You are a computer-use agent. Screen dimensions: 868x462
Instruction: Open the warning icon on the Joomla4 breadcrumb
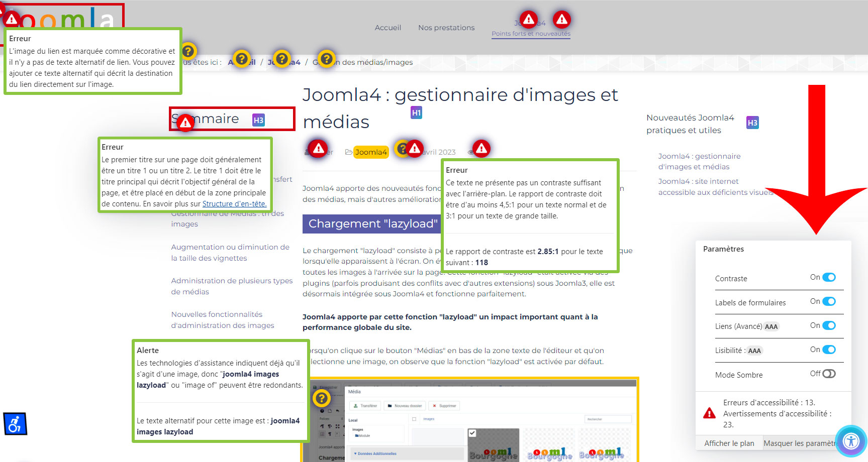click(282, 59)
